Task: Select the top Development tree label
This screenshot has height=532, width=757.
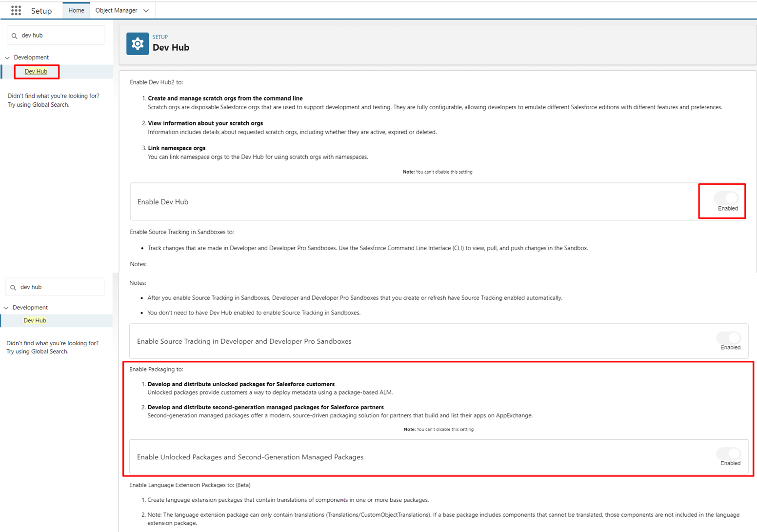Action: [x=31, y=58]
